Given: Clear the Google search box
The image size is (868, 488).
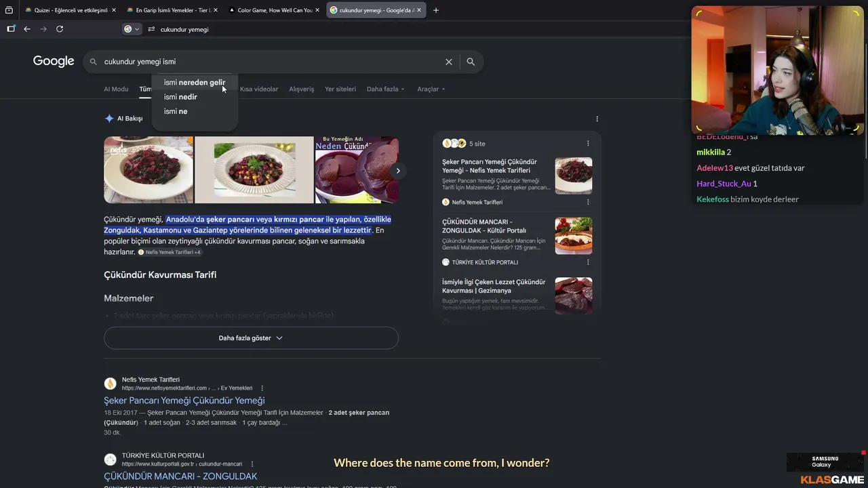Looking at the screenshot, I should coord(448,62).
